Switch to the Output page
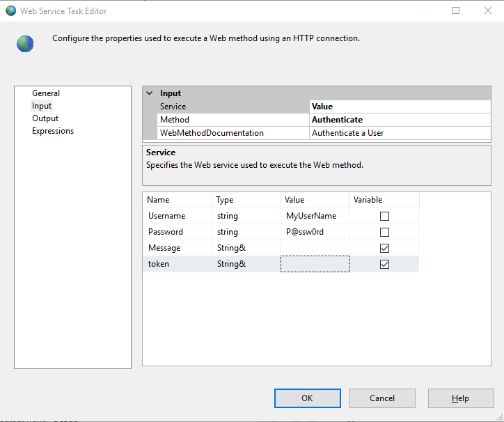Image resolution: width=504 pixels, height=422 pixels. [45, 118]
